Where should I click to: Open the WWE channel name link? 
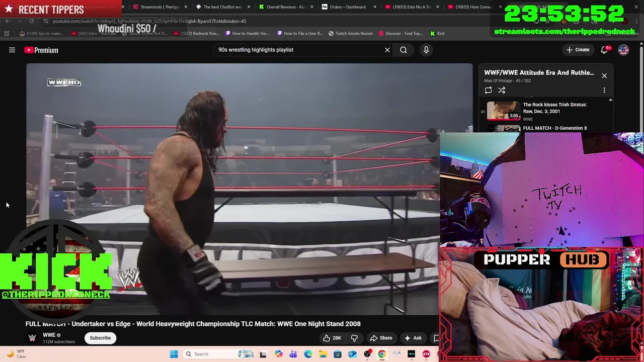click(x=49, y=335)
